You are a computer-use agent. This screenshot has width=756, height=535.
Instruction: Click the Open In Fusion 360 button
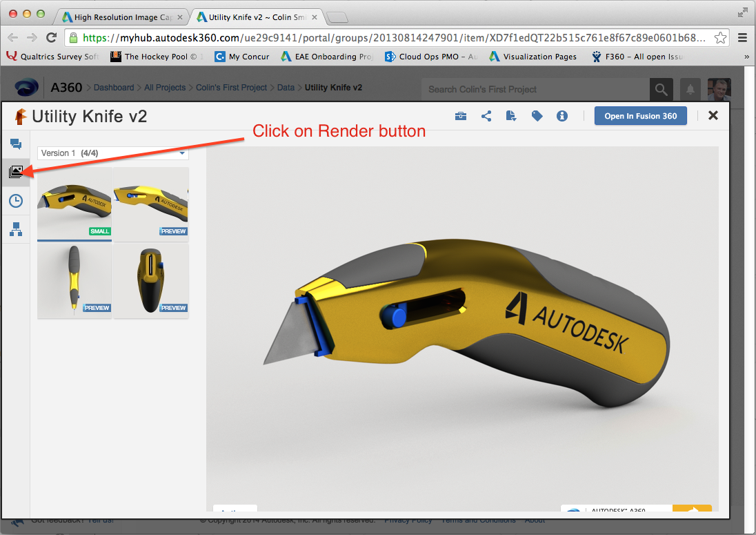coord(640,115)
